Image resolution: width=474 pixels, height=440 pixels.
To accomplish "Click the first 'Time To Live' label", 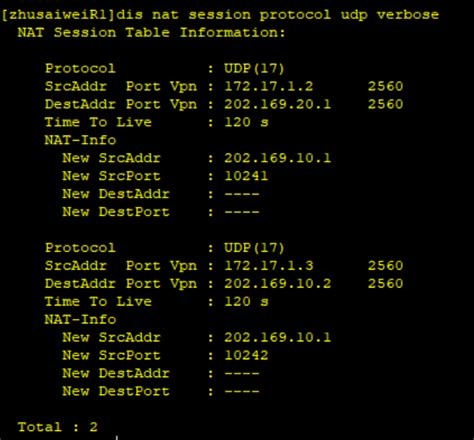I will coord(98,122).
